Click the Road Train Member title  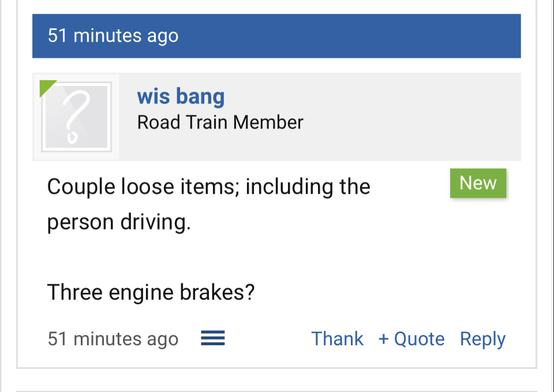pyautogui.click(x=220, y=122)
